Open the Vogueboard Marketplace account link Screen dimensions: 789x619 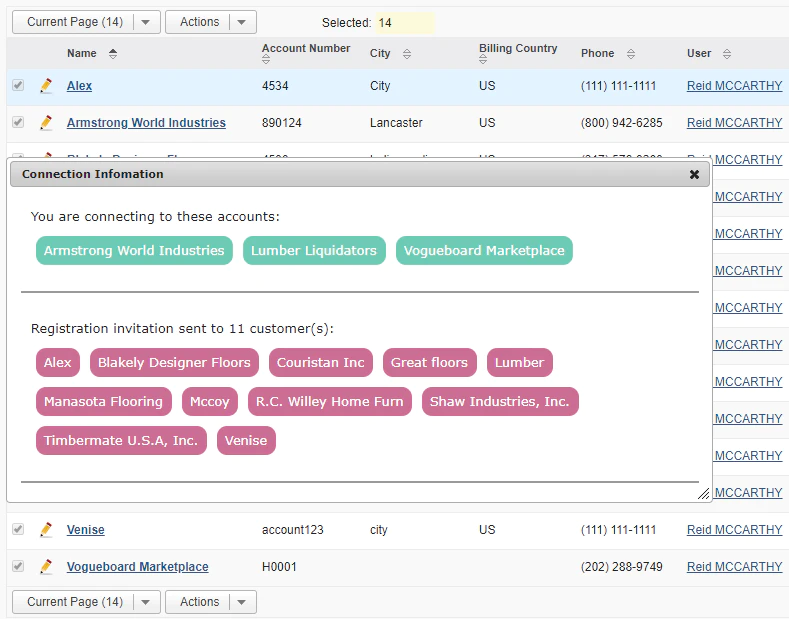137,567
